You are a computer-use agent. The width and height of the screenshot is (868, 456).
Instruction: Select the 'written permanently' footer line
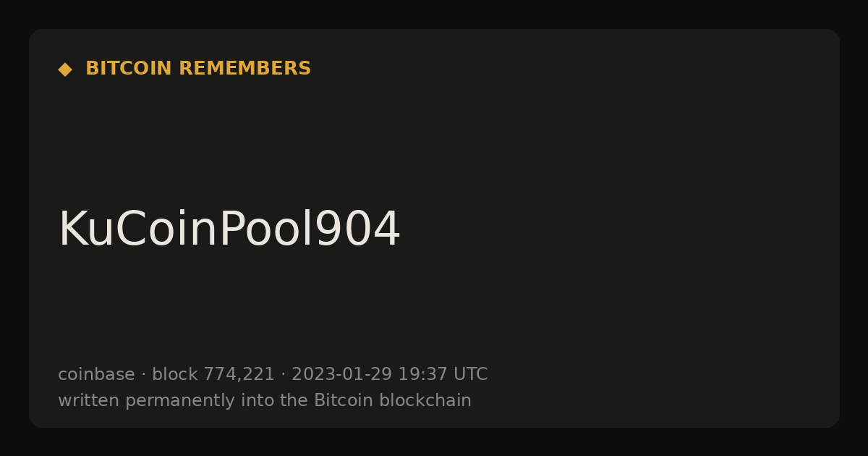tap(265, 400)
